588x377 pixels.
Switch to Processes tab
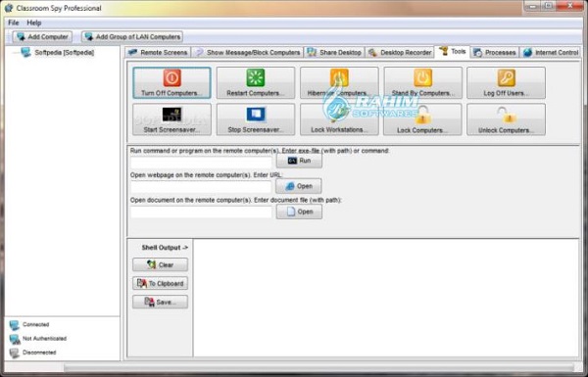tap(495, 53)
